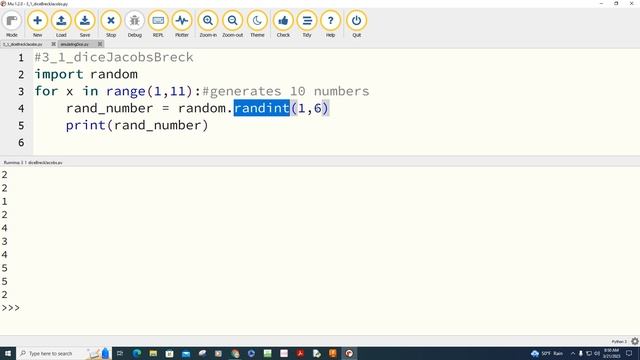Show the Plotter
The width and height of the screenshot is (640, 360).
coord(182,24)
